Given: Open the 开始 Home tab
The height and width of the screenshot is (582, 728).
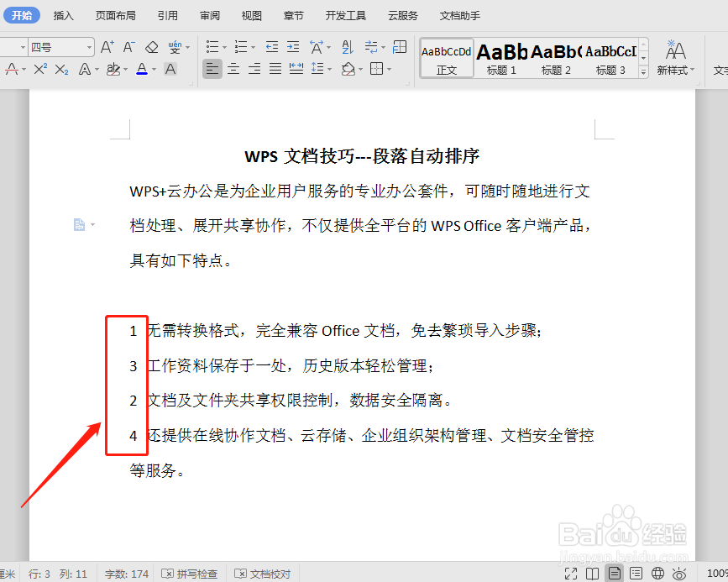Looking at the screenshot, I should [x=22, y=15].
